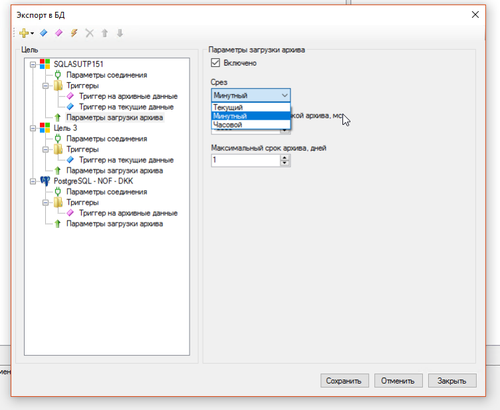Open the yellow plus add-target dropdown
Viewport: 500px width, 410px height.
pos(26,33)
